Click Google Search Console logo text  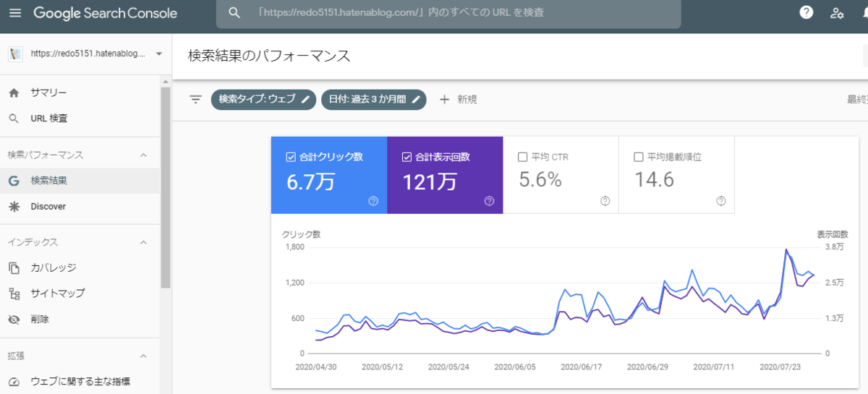(105, 13)
